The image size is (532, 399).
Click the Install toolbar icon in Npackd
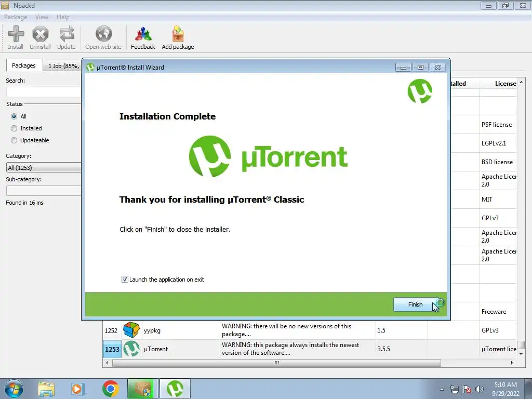pyautogui.click(x=16, y=37)
